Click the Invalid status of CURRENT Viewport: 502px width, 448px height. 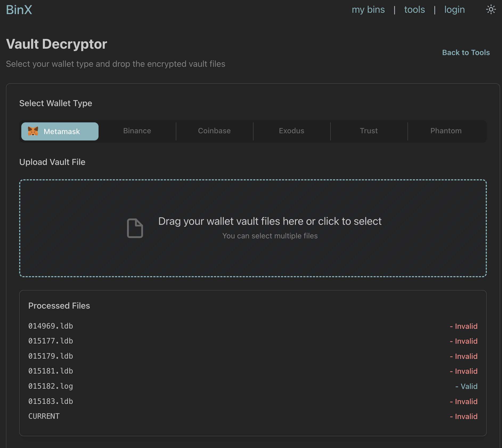click(x=464, y=416)
